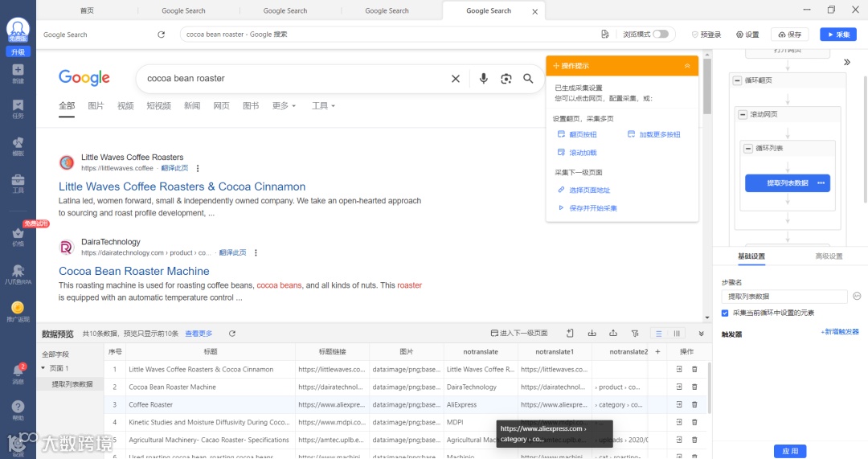
Task: Click 保存并开始采集 in the tips panel
Action: [587, 208]
